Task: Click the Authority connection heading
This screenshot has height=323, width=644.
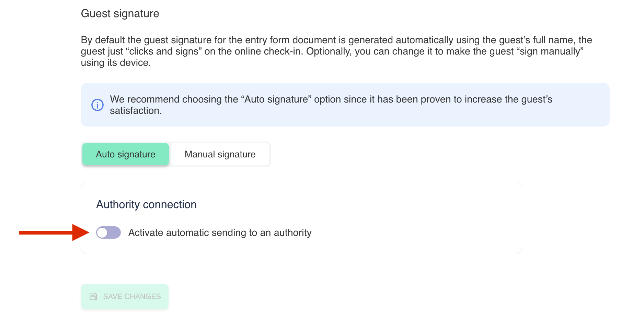Action: [146, 205]
